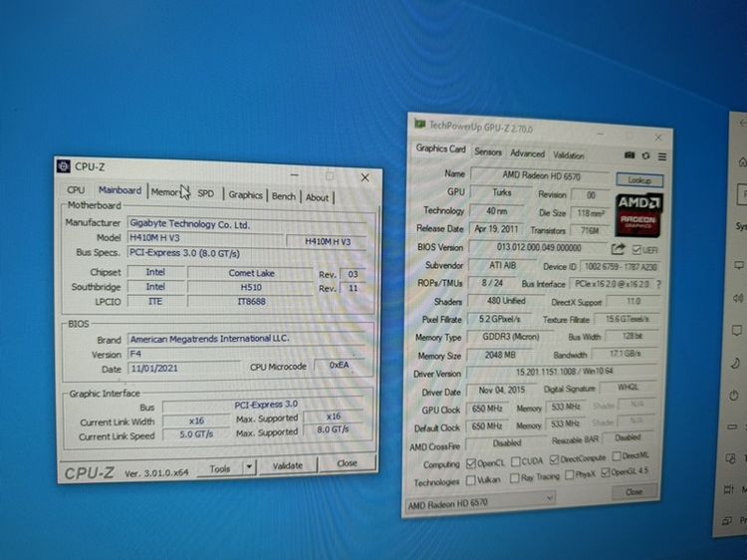Toggle the UEFI checkbox in GPU-Z

coord(636,250)
